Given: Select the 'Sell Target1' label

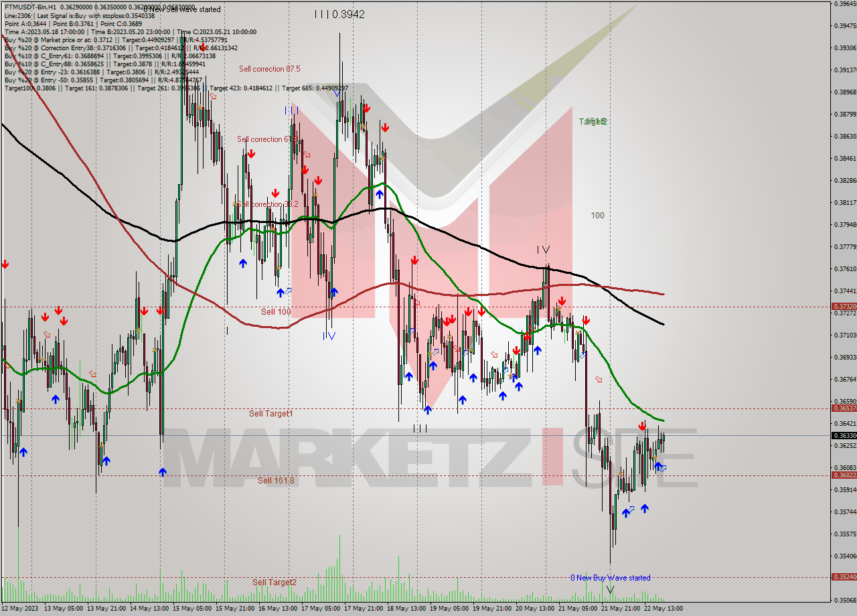Looking at the screenshot, I should coord(271,414).
